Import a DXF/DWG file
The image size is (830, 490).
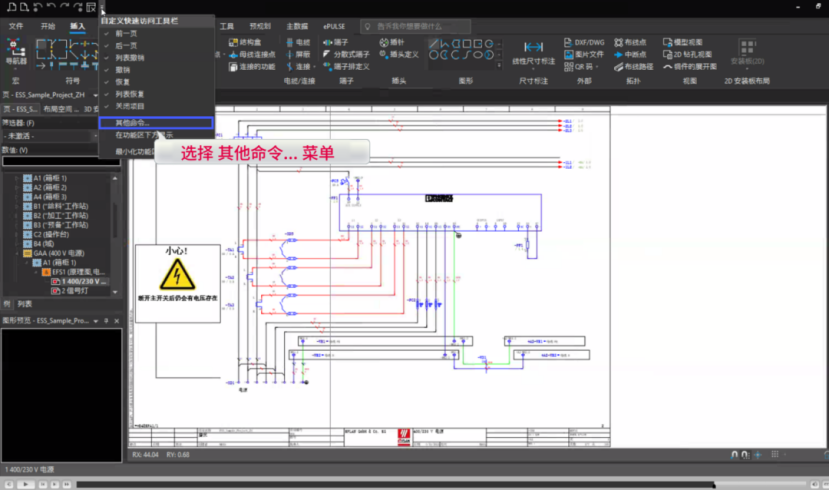584,42
